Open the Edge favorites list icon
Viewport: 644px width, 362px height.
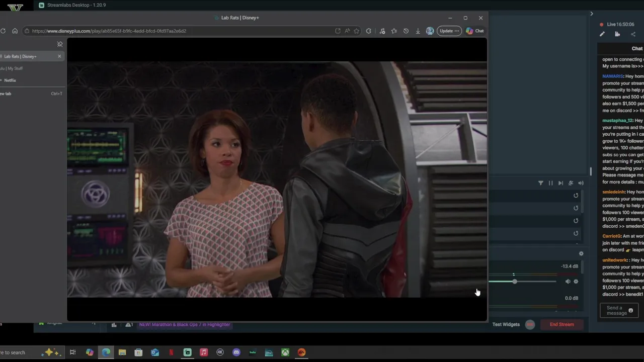394,31
